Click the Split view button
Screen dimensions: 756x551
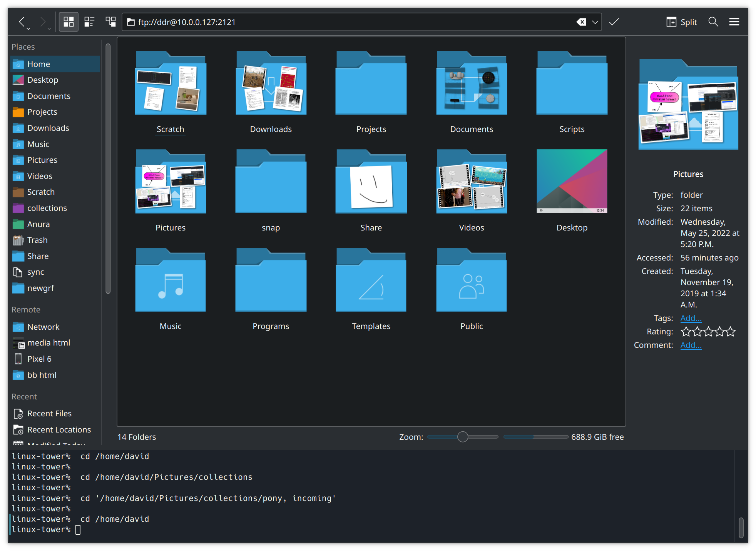(682, 22)
